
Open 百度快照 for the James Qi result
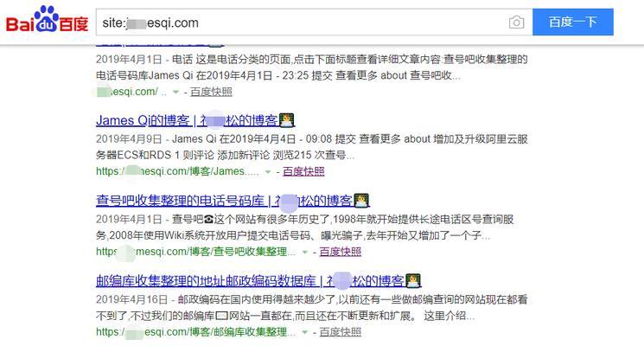point(303,171)
